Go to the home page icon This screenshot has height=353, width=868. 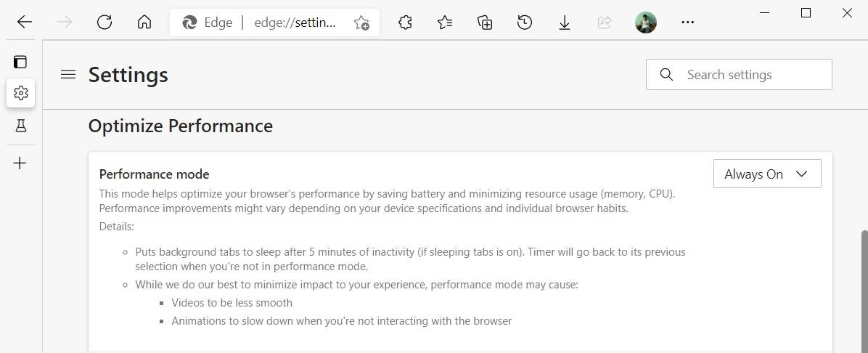(x=144, y=23)
